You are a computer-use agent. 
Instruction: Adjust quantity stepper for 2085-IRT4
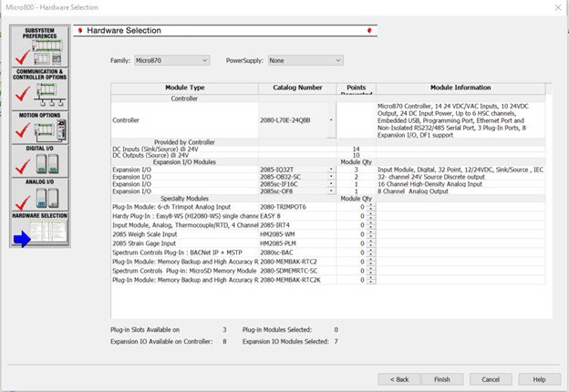click(370, 225)
